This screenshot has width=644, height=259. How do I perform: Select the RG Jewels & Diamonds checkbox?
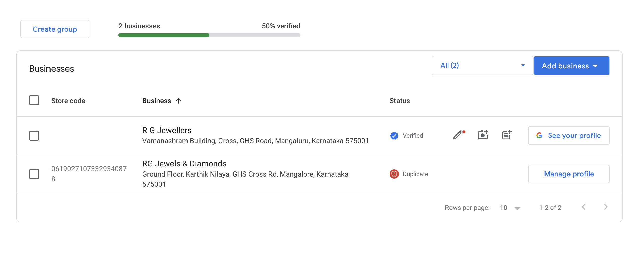[34, 174]
